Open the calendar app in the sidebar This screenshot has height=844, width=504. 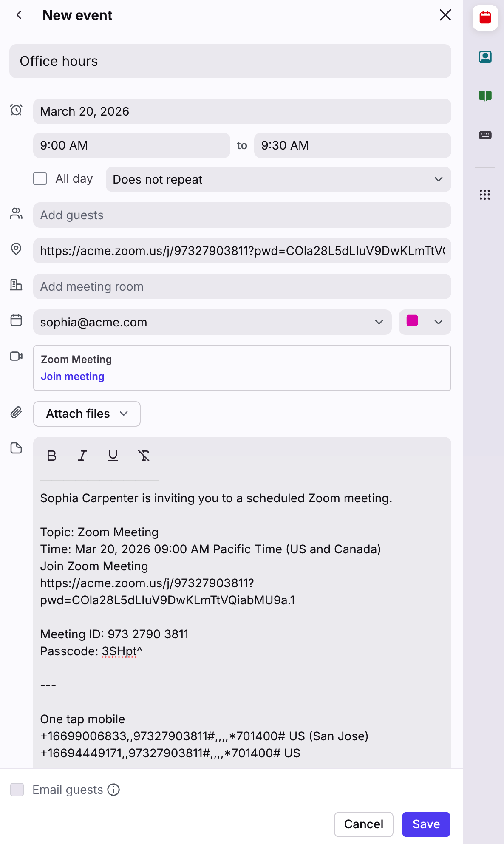pos(485,18)
